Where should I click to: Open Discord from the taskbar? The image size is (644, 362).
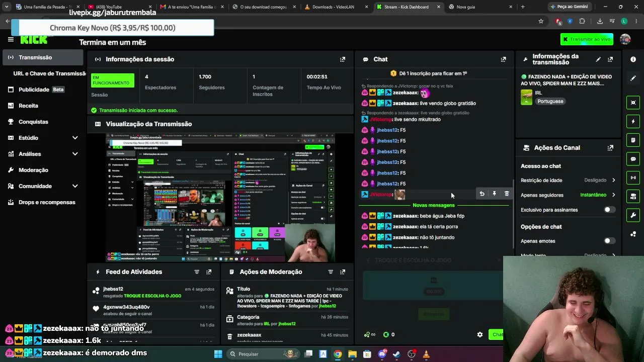(x=382, y=354)
